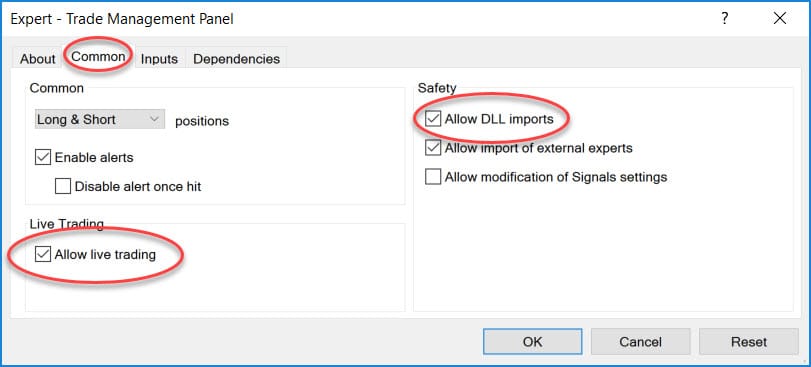This screenshot has width=811, height=367.
Task: Click the Live Trading group heading
Action: (67, 224)
